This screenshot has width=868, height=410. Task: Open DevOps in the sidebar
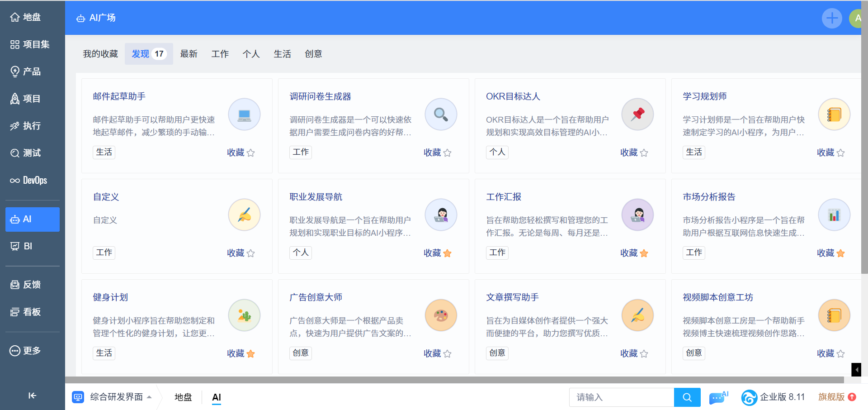(x=30, y=180)
